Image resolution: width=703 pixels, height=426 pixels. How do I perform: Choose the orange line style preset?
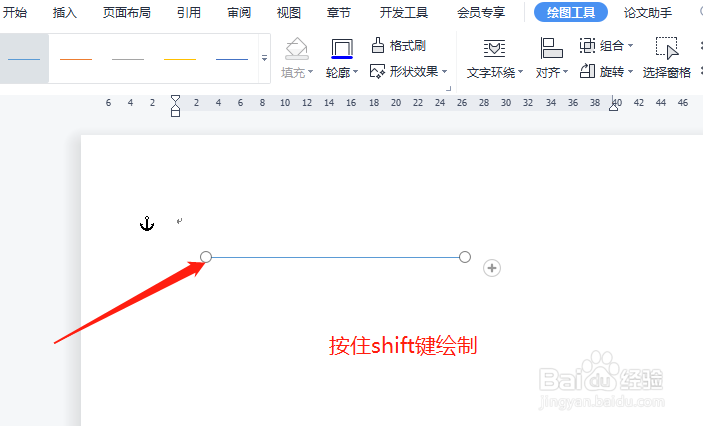76,59
